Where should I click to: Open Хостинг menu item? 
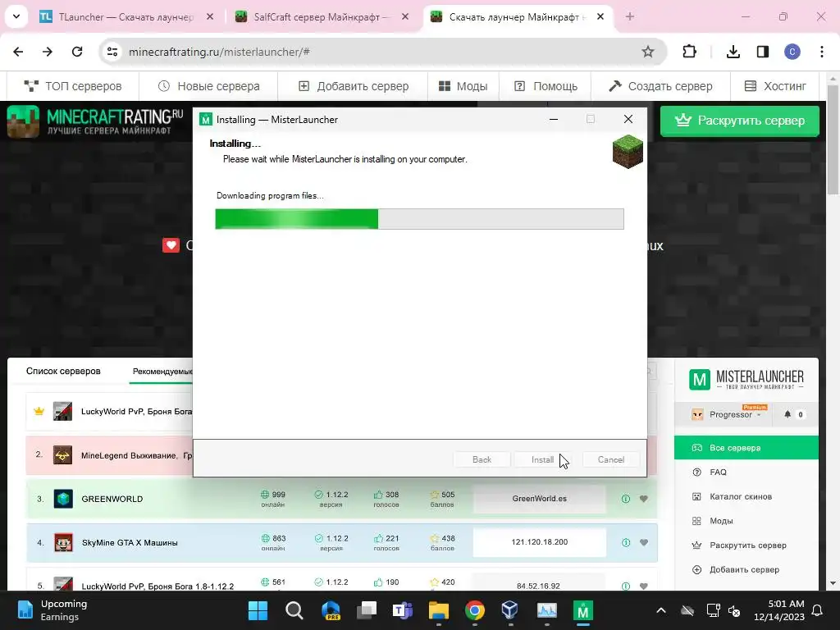[x=776, y=86]
